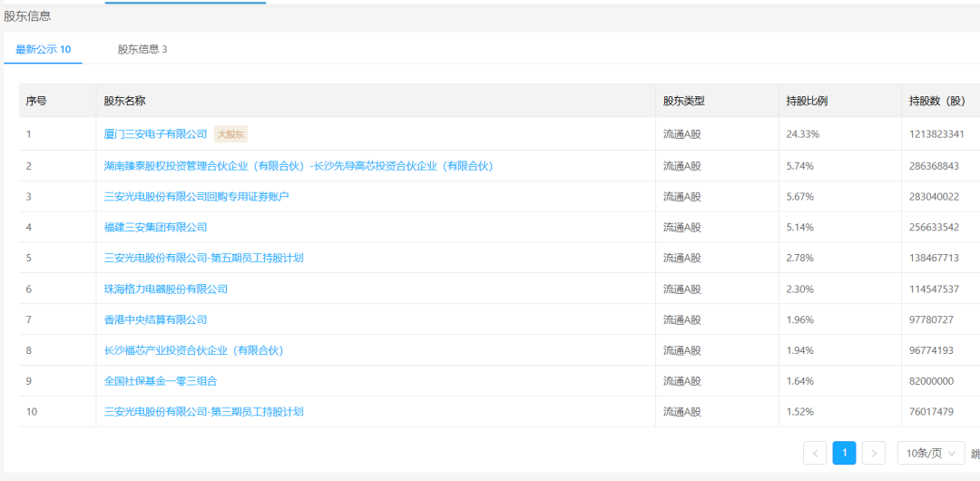
Task: Open the 全国社保基金一零三组合 link
Action: click(161, 381)
